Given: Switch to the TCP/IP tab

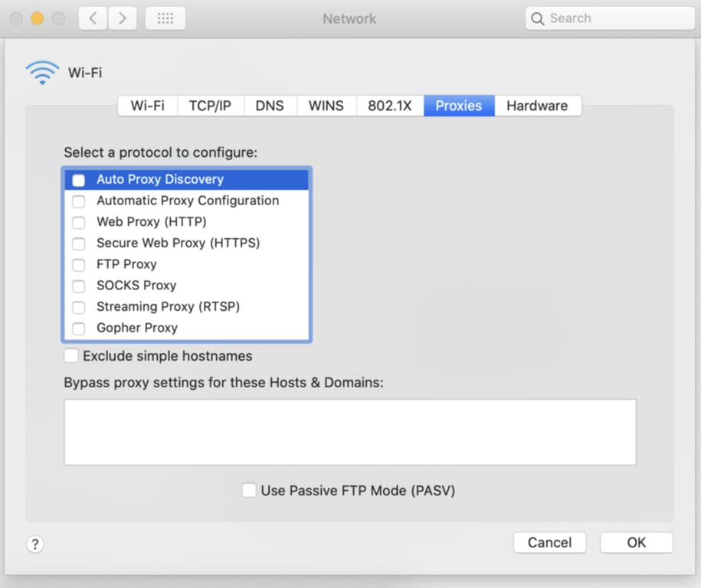Looking at the screenshot, I should (x=210, y=106).
